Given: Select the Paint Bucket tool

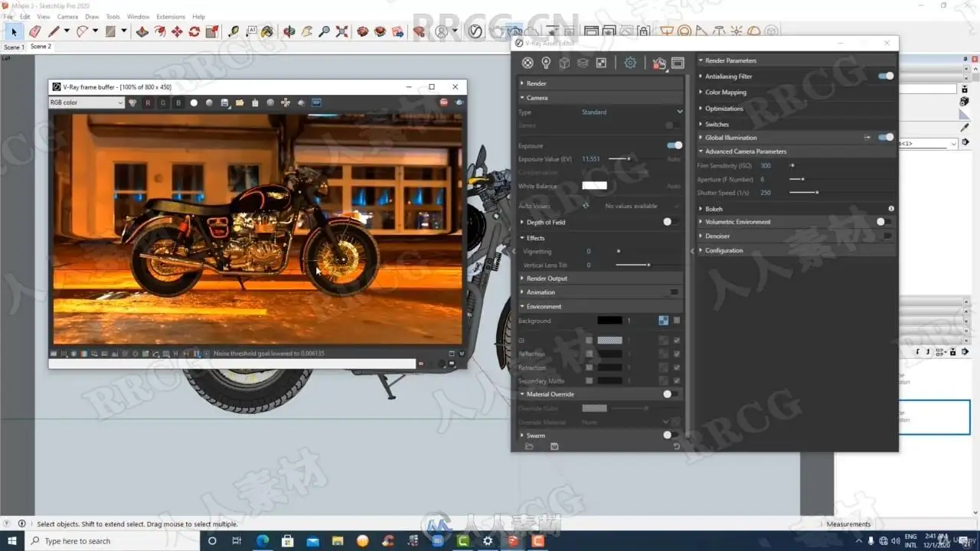Looking at the screenshot, I should [266, 31].
